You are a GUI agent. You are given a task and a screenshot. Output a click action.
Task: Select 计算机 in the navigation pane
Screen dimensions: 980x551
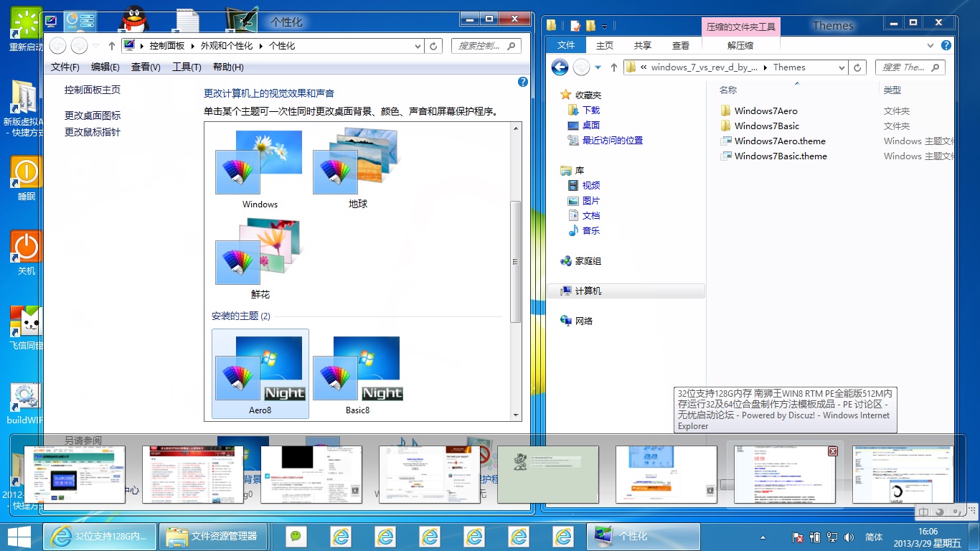(626, 291)
